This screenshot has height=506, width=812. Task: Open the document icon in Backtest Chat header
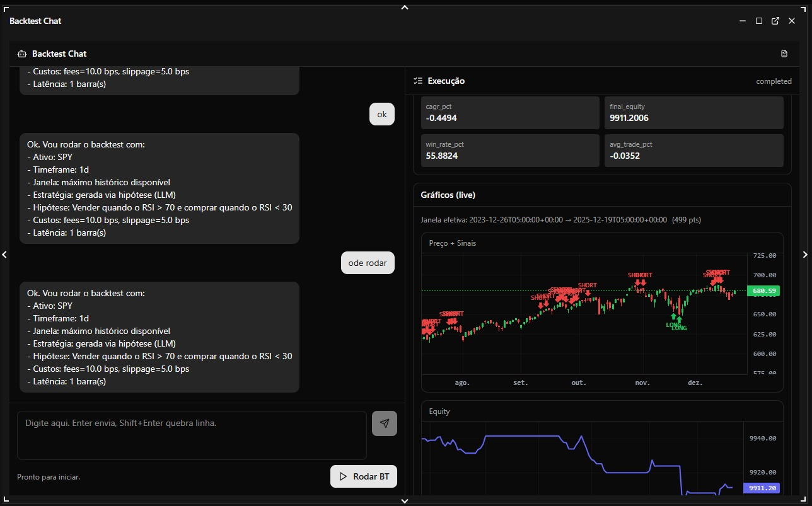pyautogui.click(x=784, y=54)
